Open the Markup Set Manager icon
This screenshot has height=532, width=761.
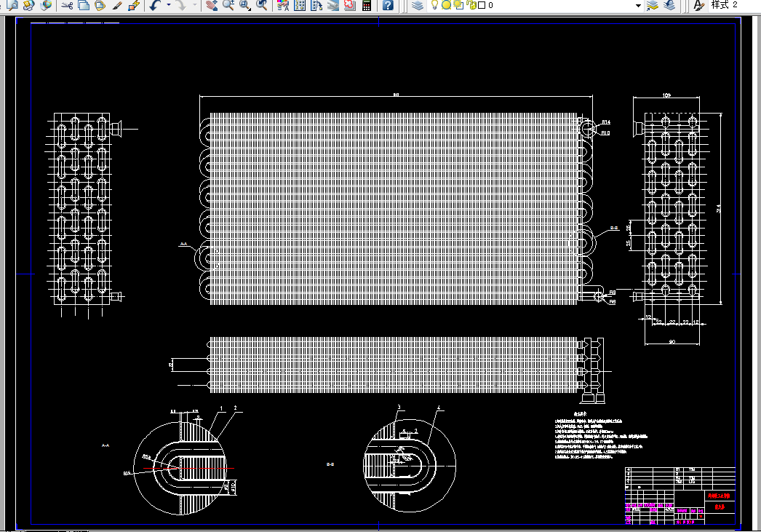(x=349, y=5)
